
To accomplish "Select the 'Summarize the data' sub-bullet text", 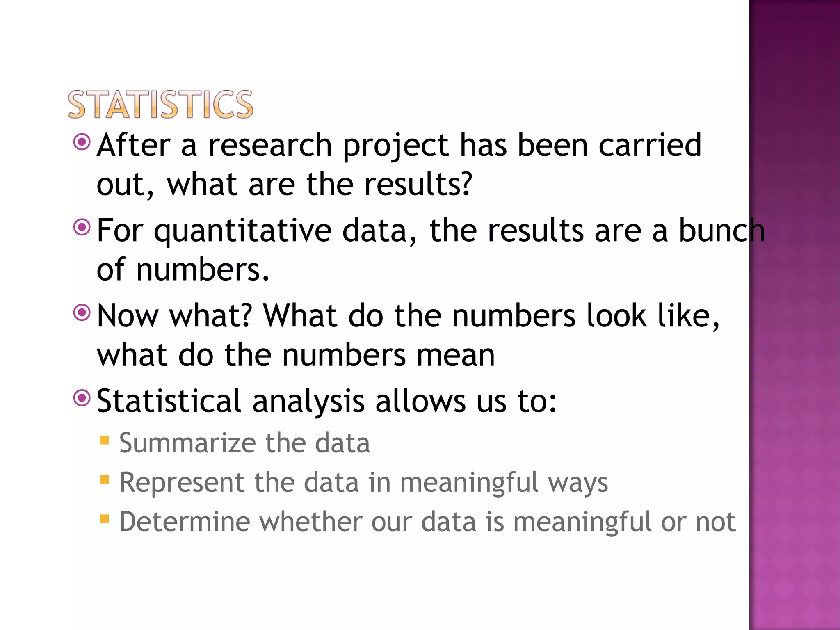I will tap(245, 443).
